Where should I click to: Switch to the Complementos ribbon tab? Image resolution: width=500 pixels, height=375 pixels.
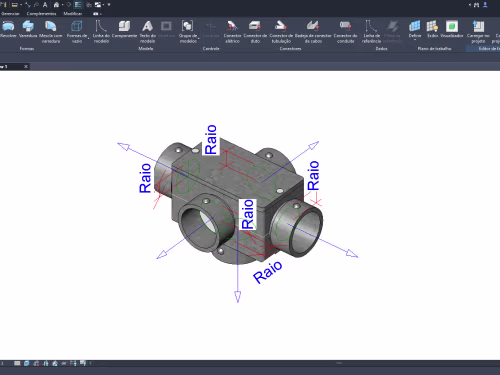(41, 14)
